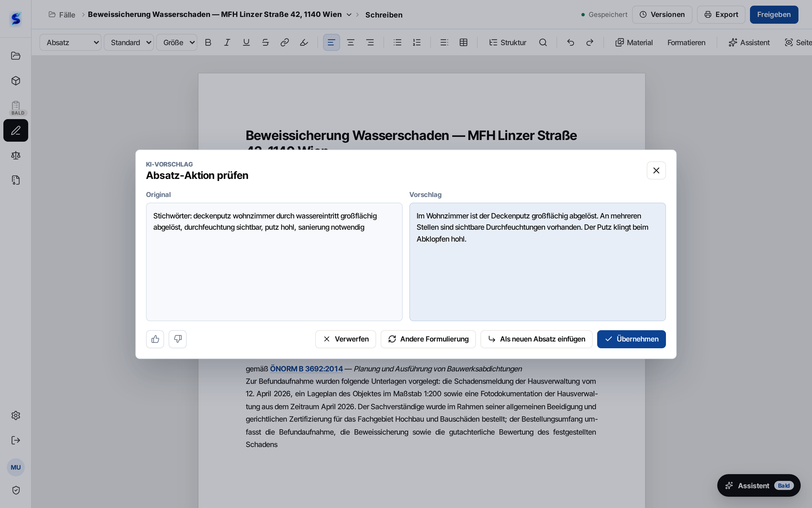Open the Größe size dropdown
Screen dimensions: 812x508
pyautogui.click(x=177, y=42)
